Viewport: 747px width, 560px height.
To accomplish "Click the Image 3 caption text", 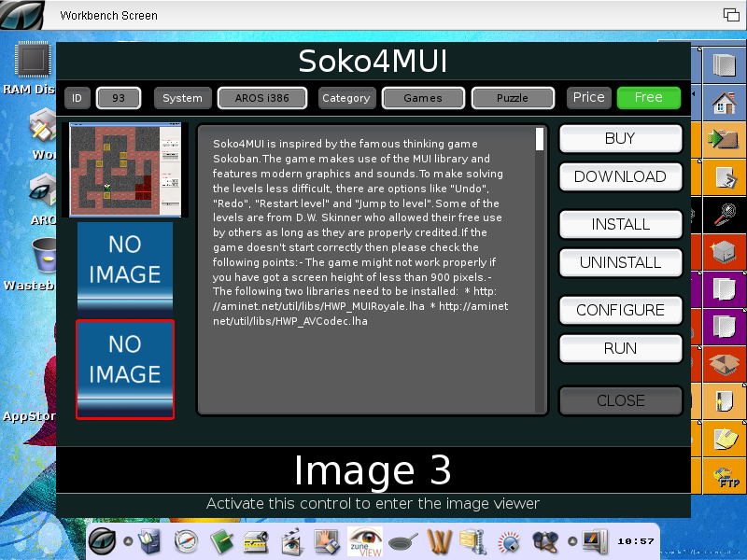I will point(373,470).
